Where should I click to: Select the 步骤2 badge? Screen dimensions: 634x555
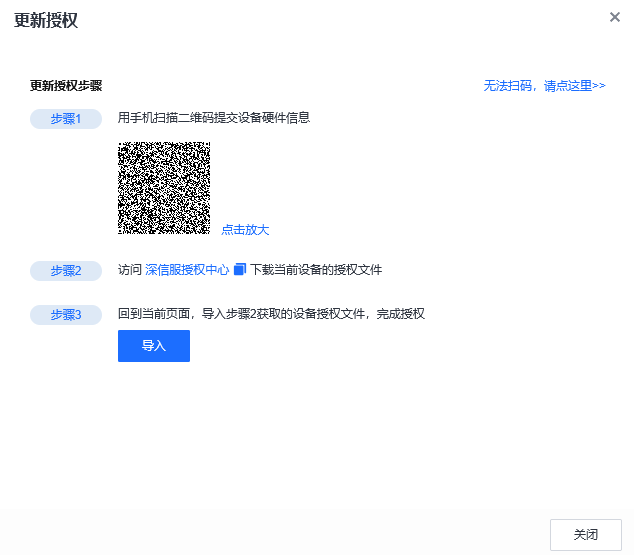tap(66, 270)
